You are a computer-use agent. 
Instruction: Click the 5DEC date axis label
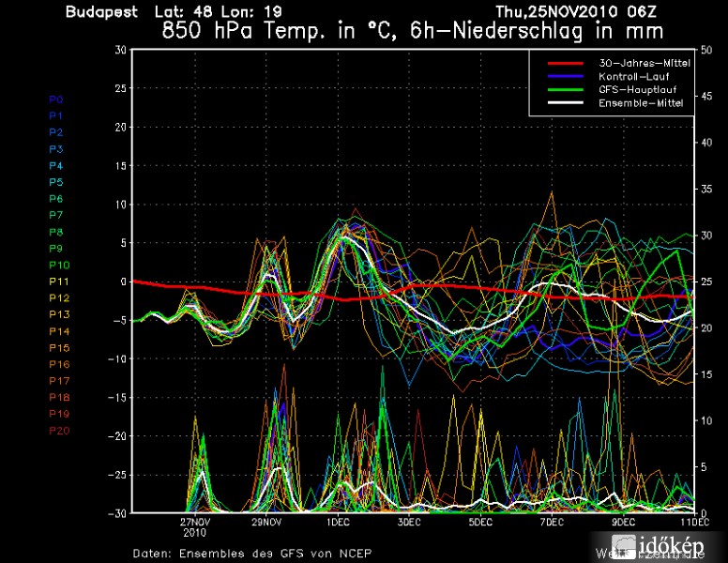[x=480, y=522]
